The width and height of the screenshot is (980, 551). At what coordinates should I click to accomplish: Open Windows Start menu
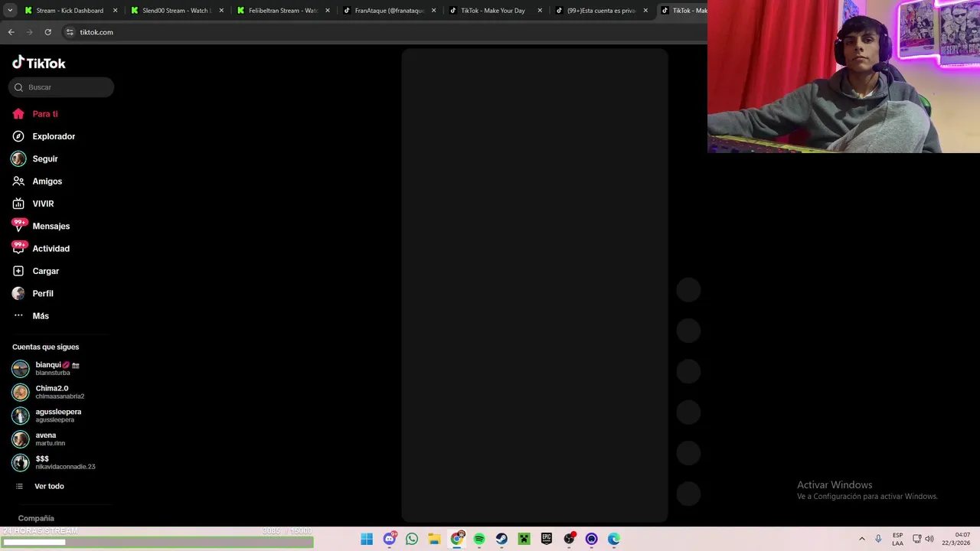pos(367,539)
